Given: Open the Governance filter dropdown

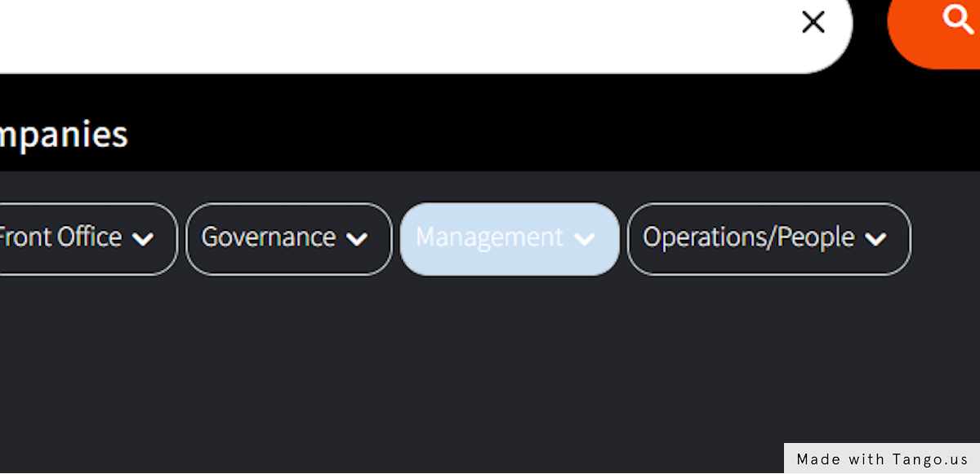Looking at the screenshot, I should [289, 239].
